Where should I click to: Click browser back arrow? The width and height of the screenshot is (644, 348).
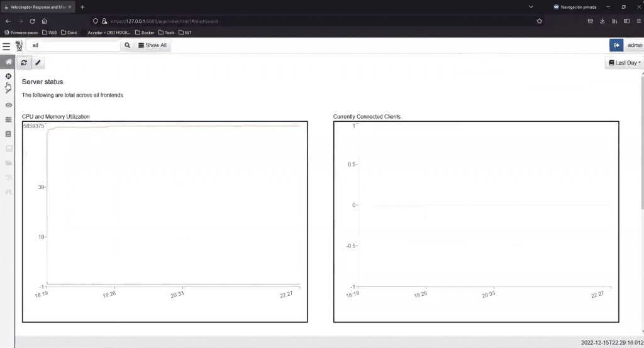click(x=8, y=21)
